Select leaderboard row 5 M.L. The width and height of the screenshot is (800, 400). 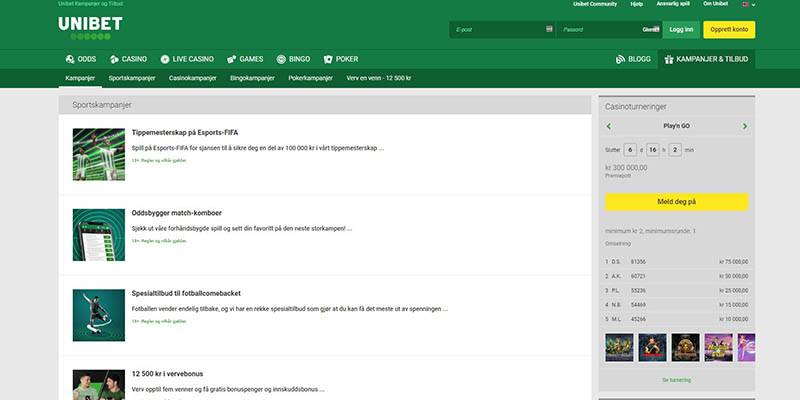click(677, 319)
